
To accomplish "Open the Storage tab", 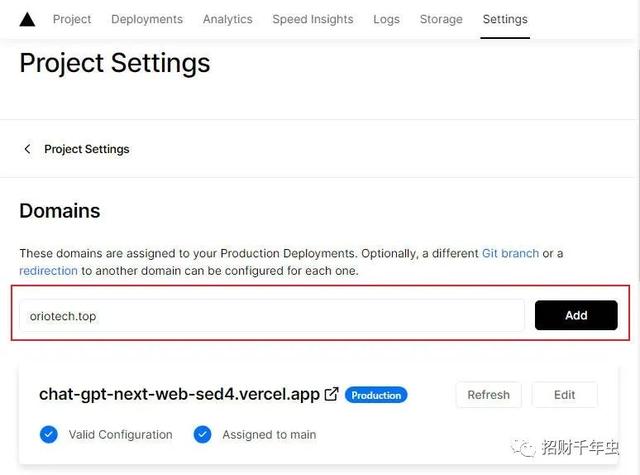I will tap(441, 19).
